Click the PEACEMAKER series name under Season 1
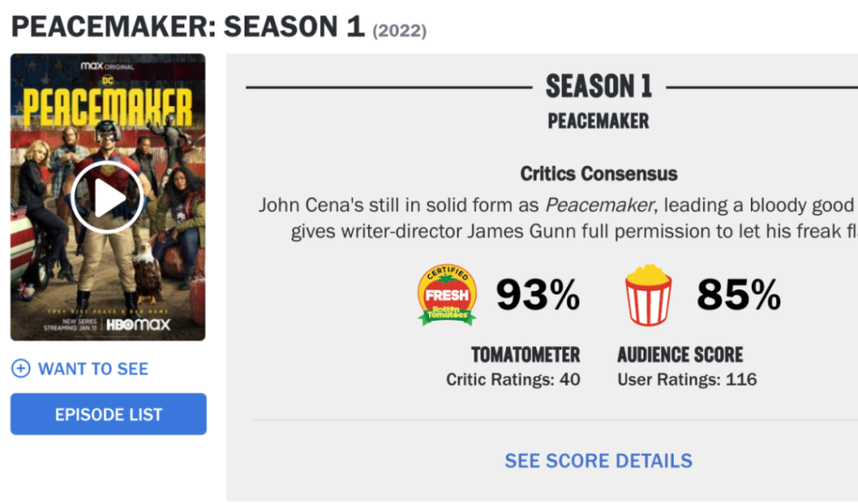Screen dimensions: 858x504 pyautogui.click(x=598, y=121)
